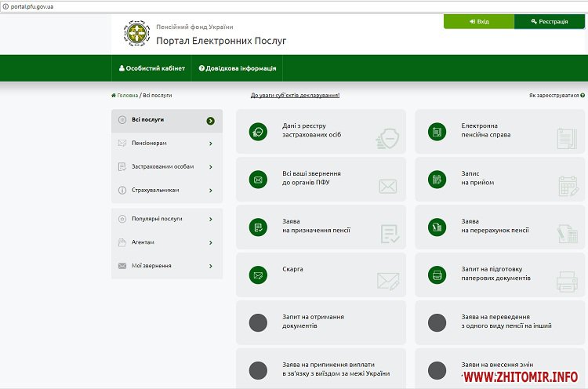588x389 pixels.
Task: Click the green icon next to Скарга
Action: [x=257, y=275]
